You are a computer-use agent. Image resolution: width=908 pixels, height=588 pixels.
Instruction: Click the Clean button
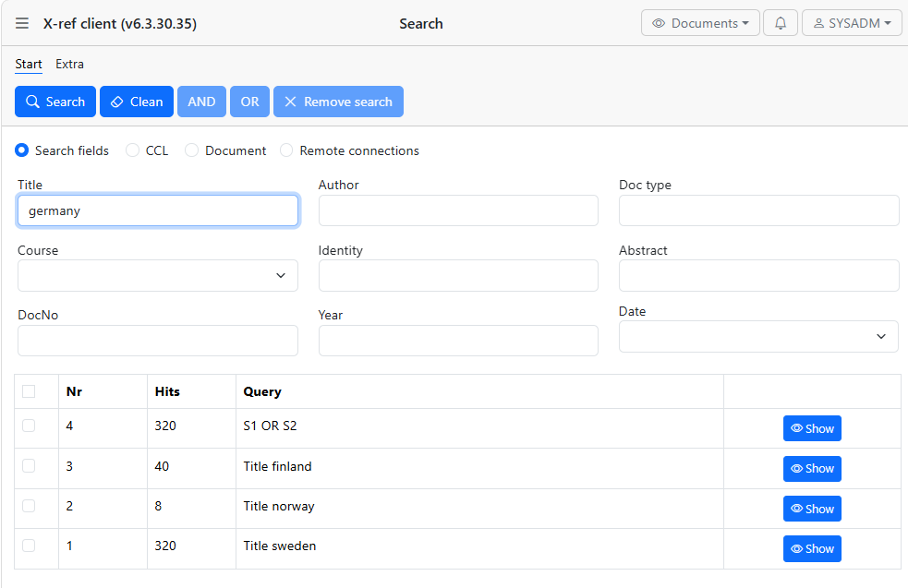pyautogui.click(x=137, y=102)
